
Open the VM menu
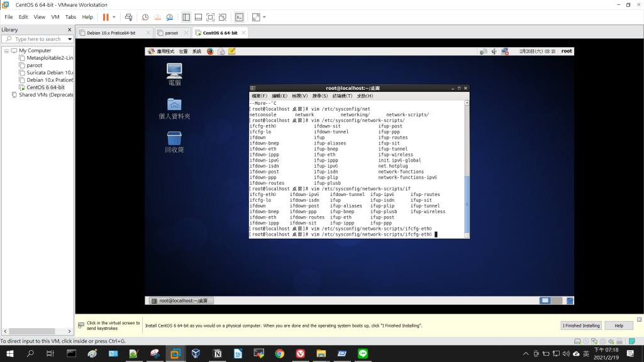click(55, 17)
